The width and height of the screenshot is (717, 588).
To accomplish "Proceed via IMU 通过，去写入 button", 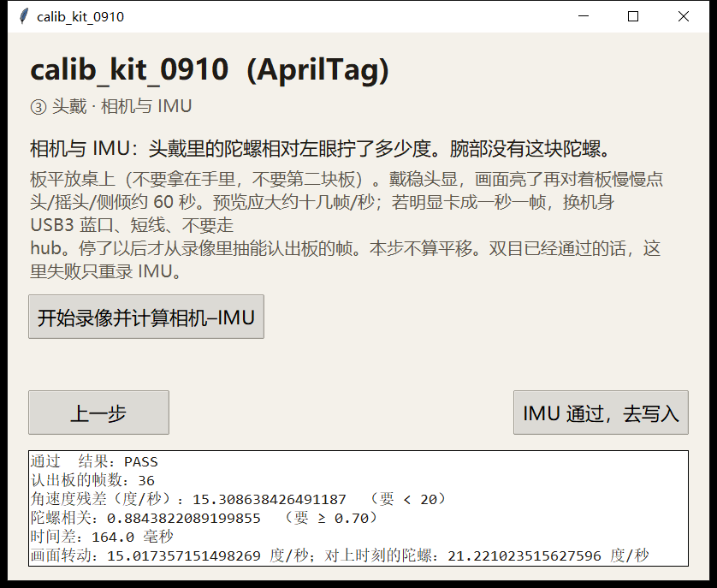I will coord(601,413).
